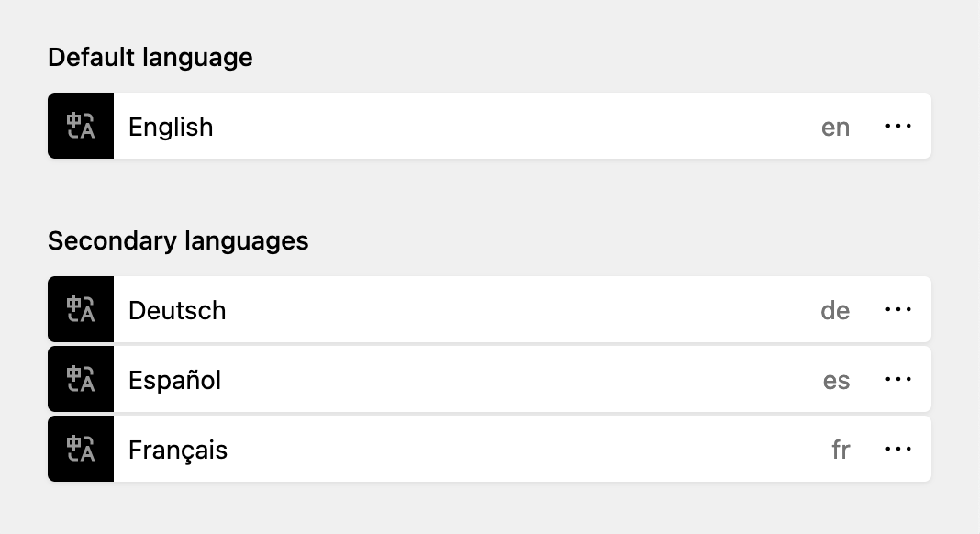Click the translate icon beside Deutsch
Viewport: 980px width, 534px height.
[x=81, y=309]
